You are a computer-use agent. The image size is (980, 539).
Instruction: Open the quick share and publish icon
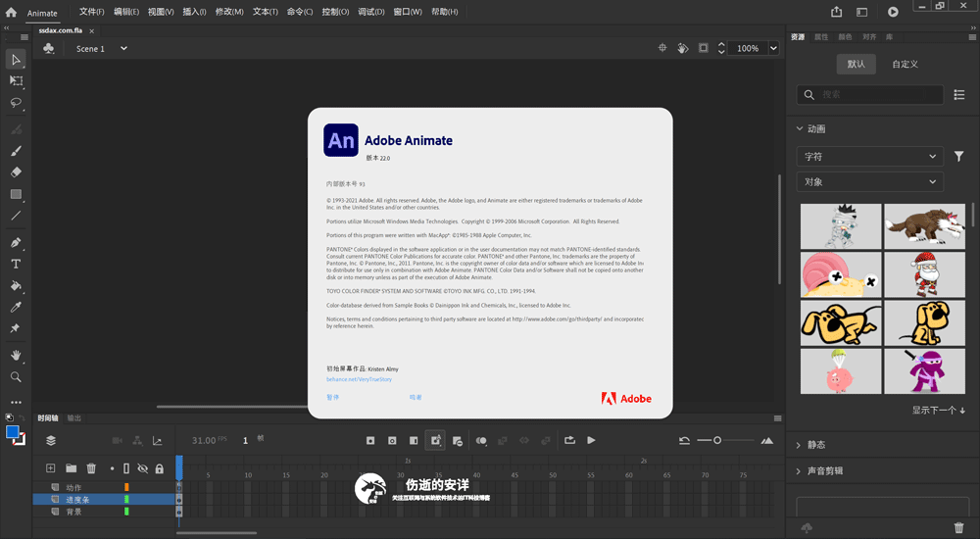(836, 12)
